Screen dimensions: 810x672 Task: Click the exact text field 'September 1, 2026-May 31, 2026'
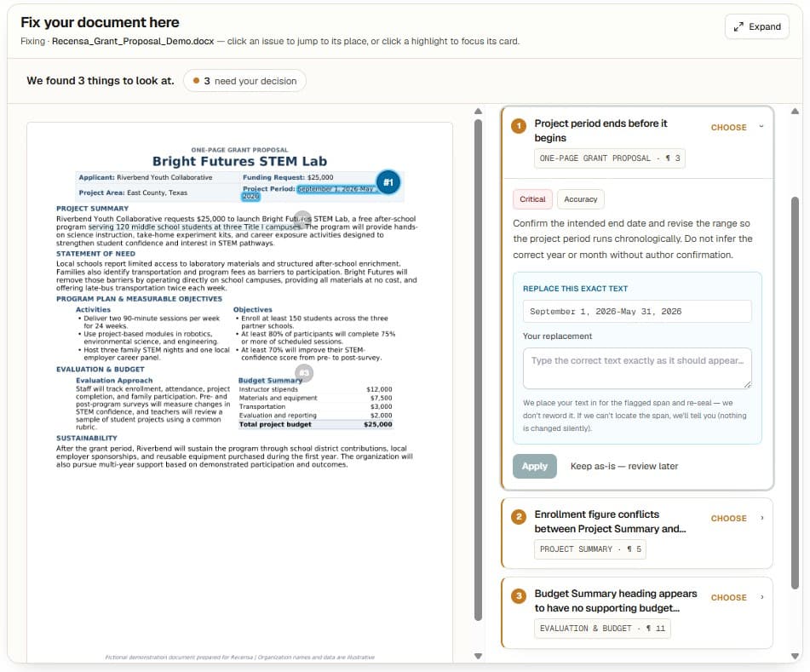[637, 312]
